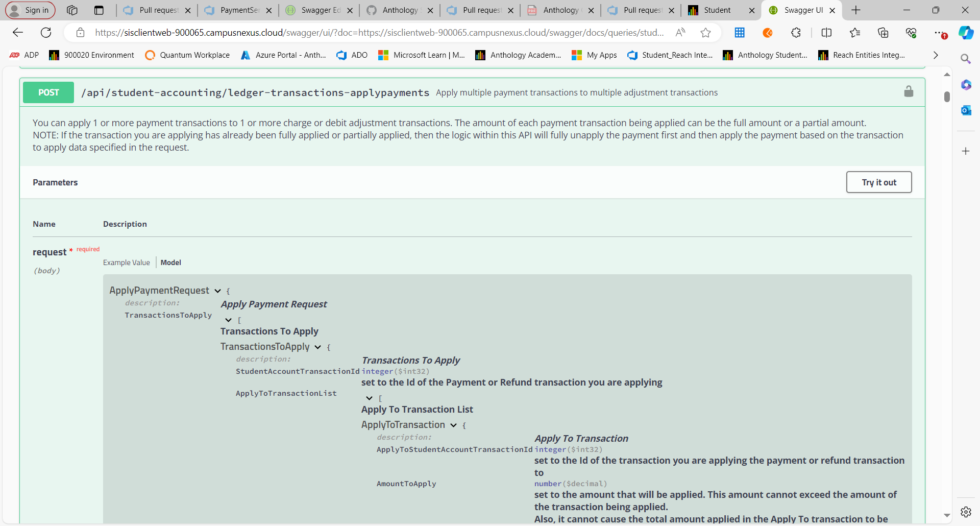Open Settings and more ellipsis menu
980x526 pixels.
[940, 33]
